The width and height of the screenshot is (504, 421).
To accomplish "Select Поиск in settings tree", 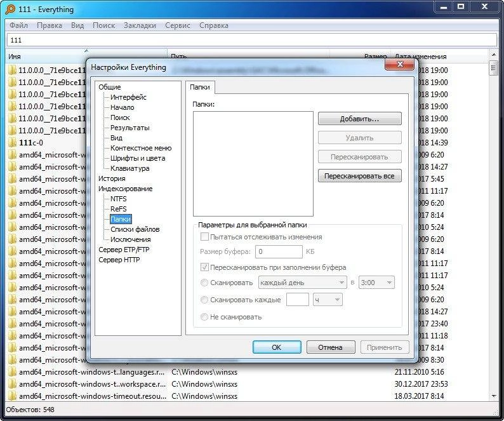I will pos(120,117).
